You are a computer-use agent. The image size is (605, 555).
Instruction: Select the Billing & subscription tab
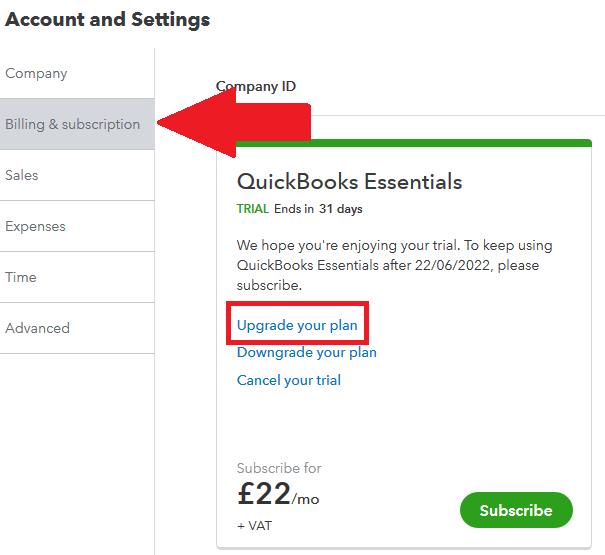click(72, 124)
